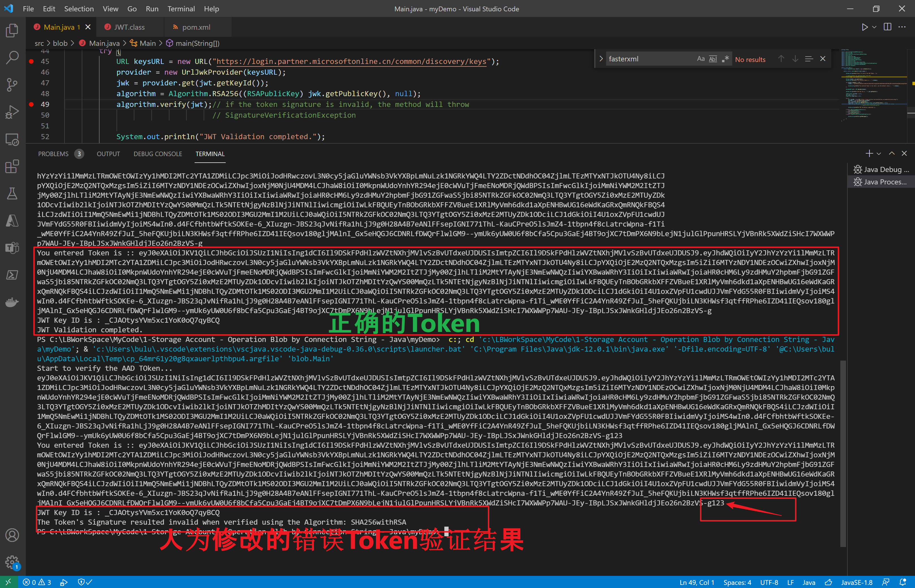Open the Extensions view icon
This screenshot has width=915, height=588.
coord(12,167)
